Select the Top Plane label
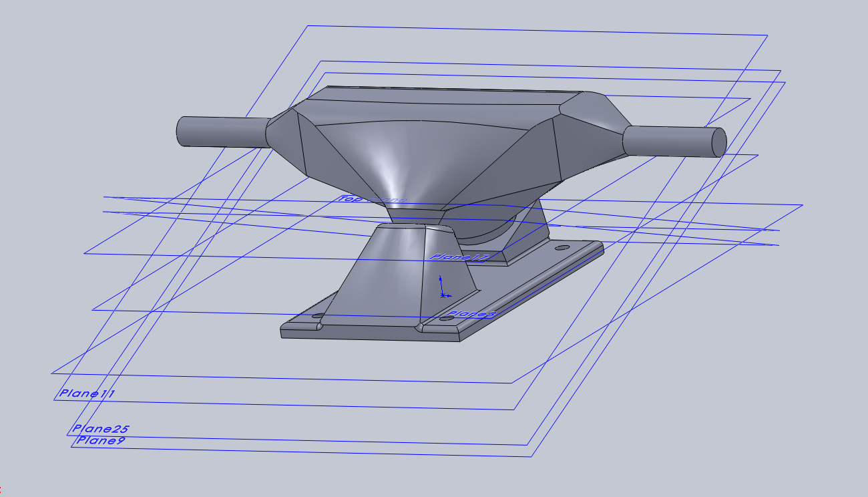Image resolution: width=868 pixels, height=497 pixels. click(x=373, y=199)
